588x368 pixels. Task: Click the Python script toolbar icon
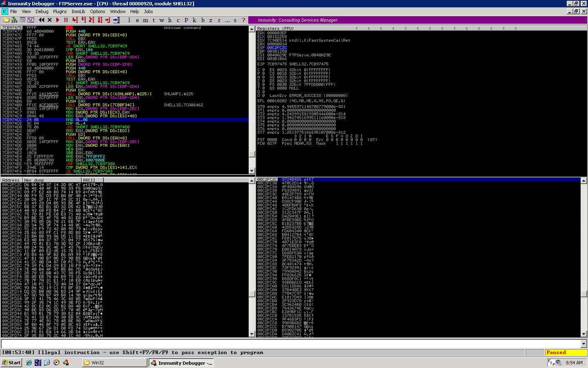[14, 20]
